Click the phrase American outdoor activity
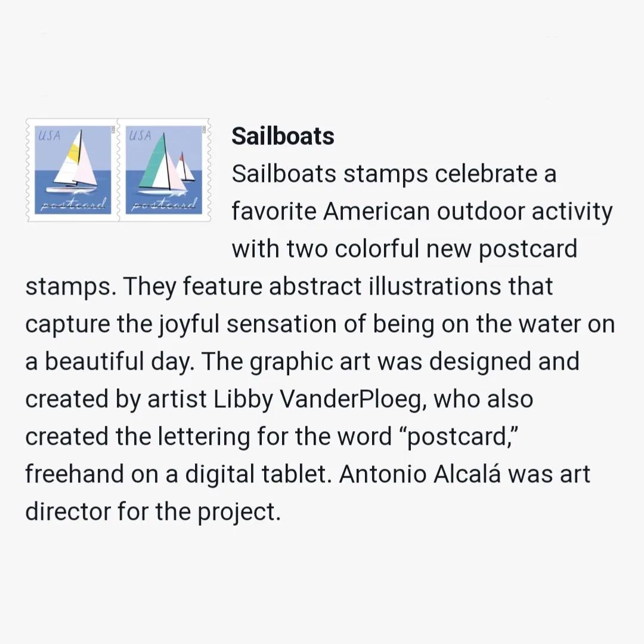 point(467,212)
